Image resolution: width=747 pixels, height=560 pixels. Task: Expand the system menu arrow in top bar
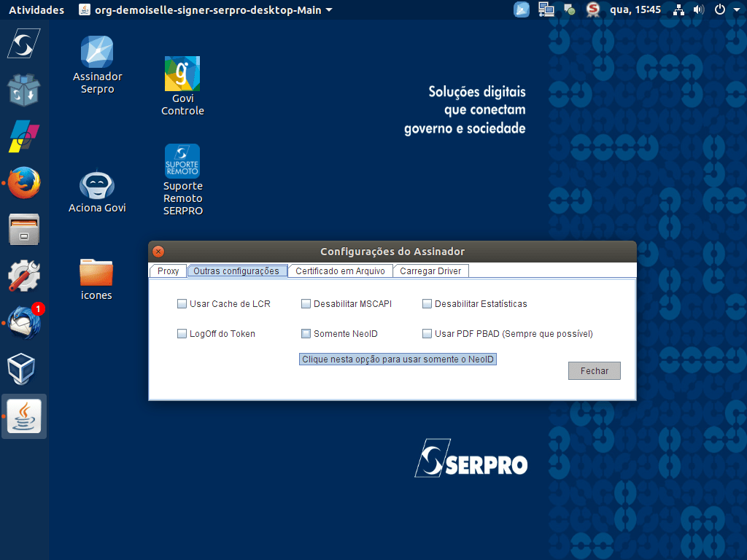pyautogui.click(x=737, y=9)
